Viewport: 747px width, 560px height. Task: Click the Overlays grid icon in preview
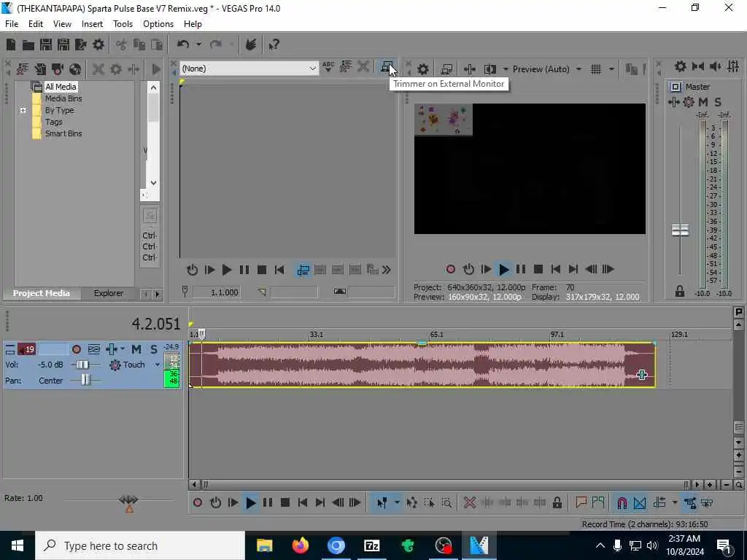pyautogui.click(x=596, y=69)
